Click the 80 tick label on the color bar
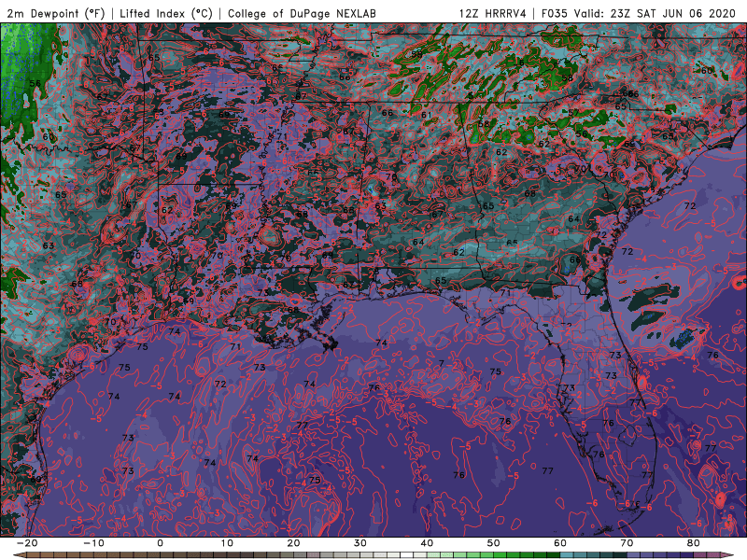The height and width of the screenshot is (560, 747). pos(694,543)
